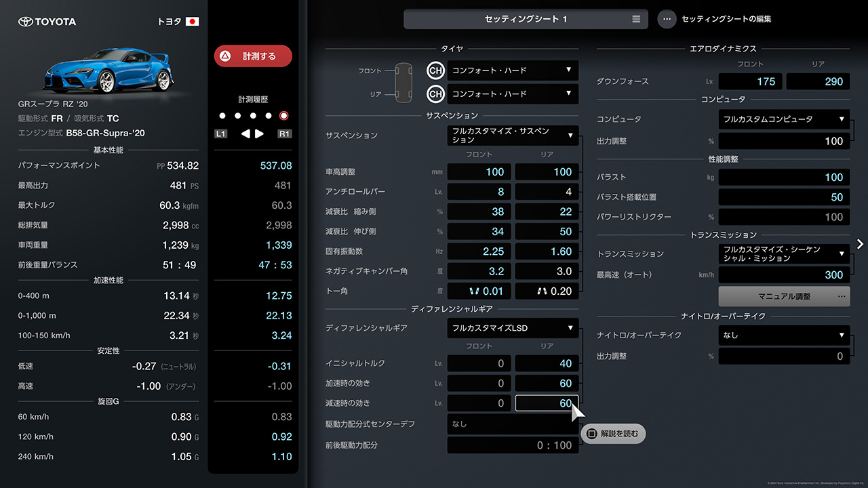Open rear tire コンフォート・ハード dropdown

[513, 94]
